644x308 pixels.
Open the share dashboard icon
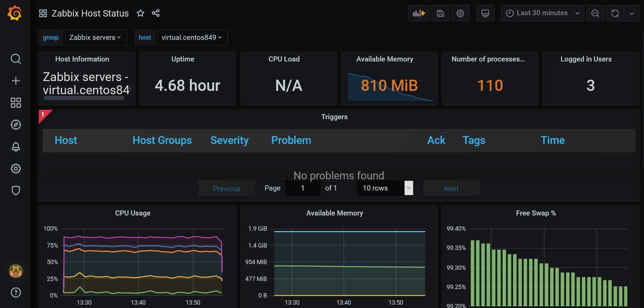click(156, 13)
